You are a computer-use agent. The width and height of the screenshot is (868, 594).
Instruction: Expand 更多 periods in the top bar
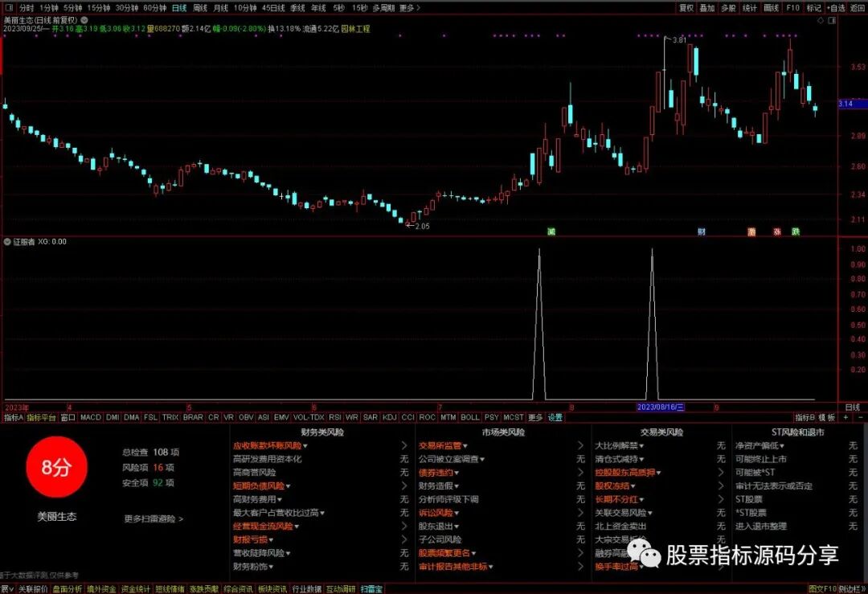coord(410,8)
